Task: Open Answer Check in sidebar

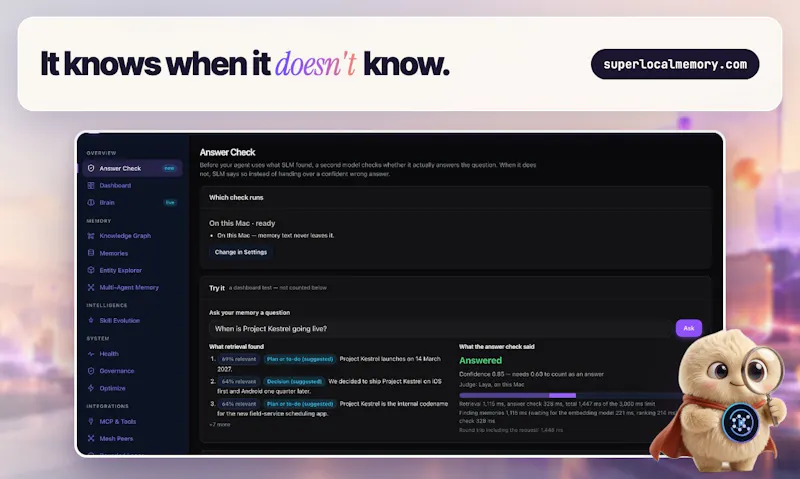Action: pos(132,168)
